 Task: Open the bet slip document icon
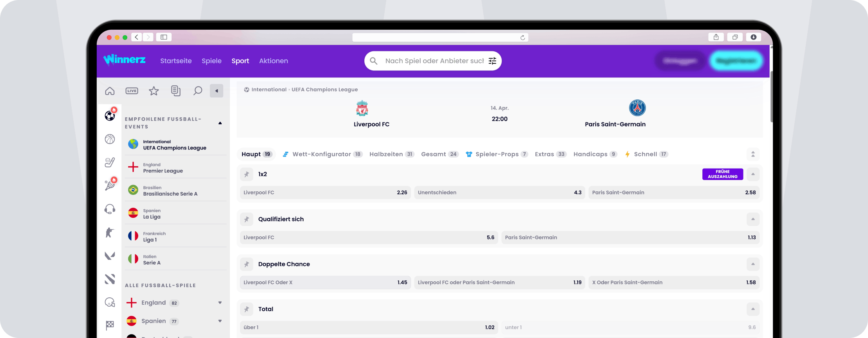point(176,91)
